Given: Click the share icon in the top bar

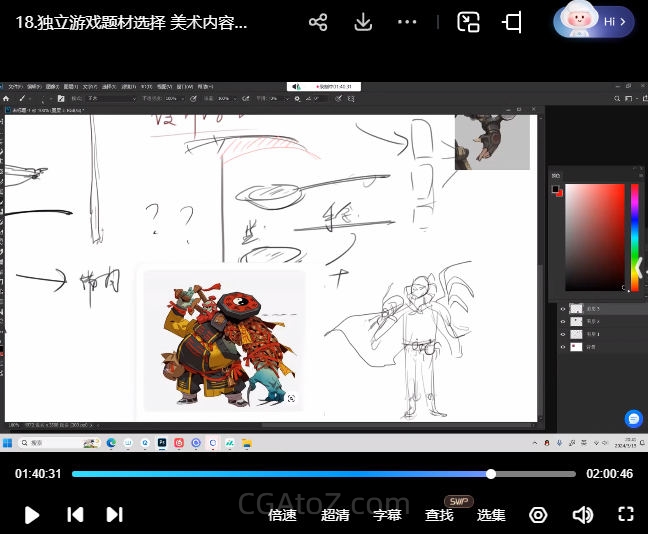Looking at the screenshot, I should (x=318, y=22).
